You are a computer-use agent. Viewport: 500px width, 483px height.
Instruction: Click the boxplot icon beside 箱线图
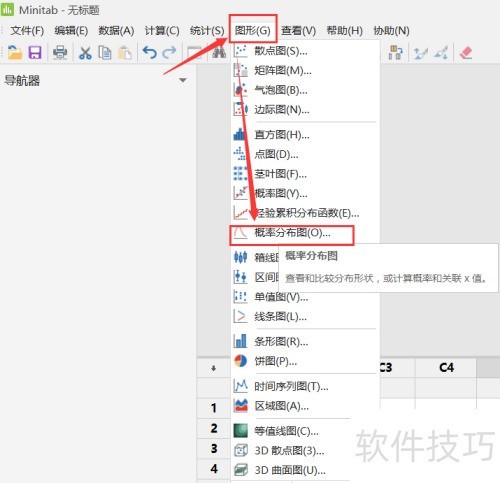[x=240, y=257]
